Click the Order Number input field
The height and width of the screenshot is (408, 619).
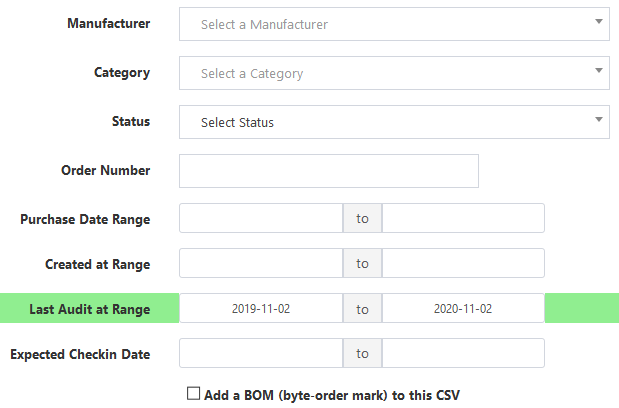(329, 171)
